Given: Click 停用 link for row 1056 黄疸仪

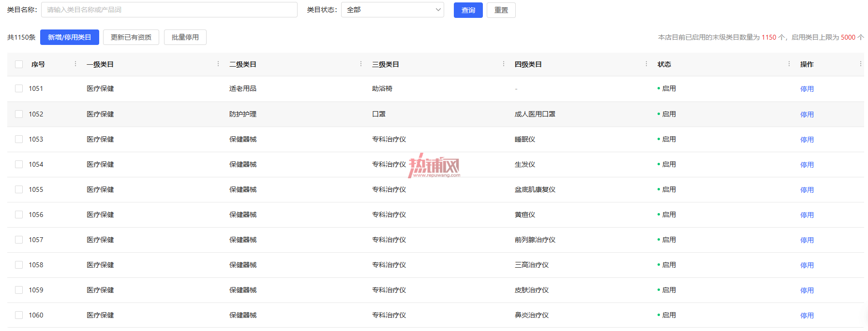Looking at the screenshot, I should point(807,215).
